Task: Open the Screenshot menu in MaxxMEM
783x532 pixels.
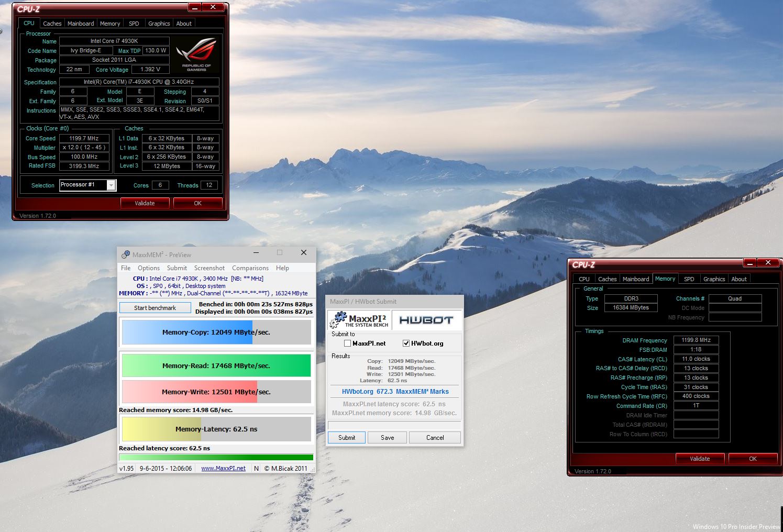Action: point(209,268)
